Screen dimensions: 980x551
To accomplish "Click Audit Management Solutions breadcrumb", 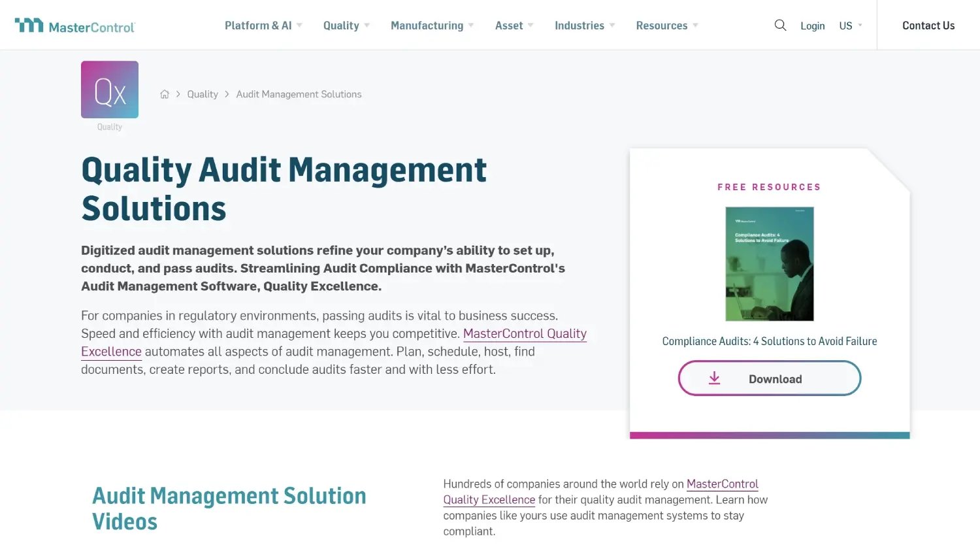I will tap(299, 94).
